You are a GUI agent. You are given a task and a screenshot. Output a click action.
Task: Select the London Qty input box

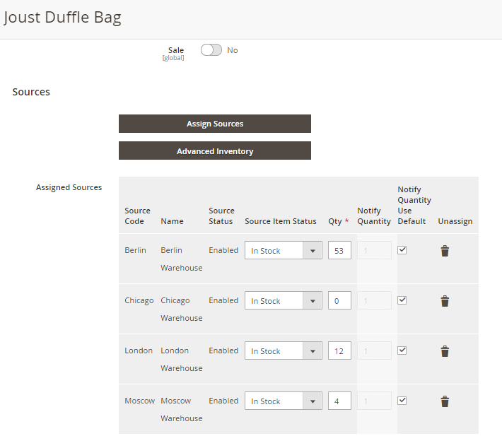339,351
